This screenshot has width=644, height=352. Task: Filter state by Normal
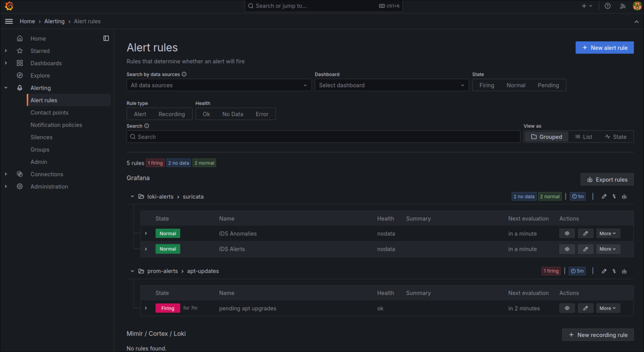[516, 85]
